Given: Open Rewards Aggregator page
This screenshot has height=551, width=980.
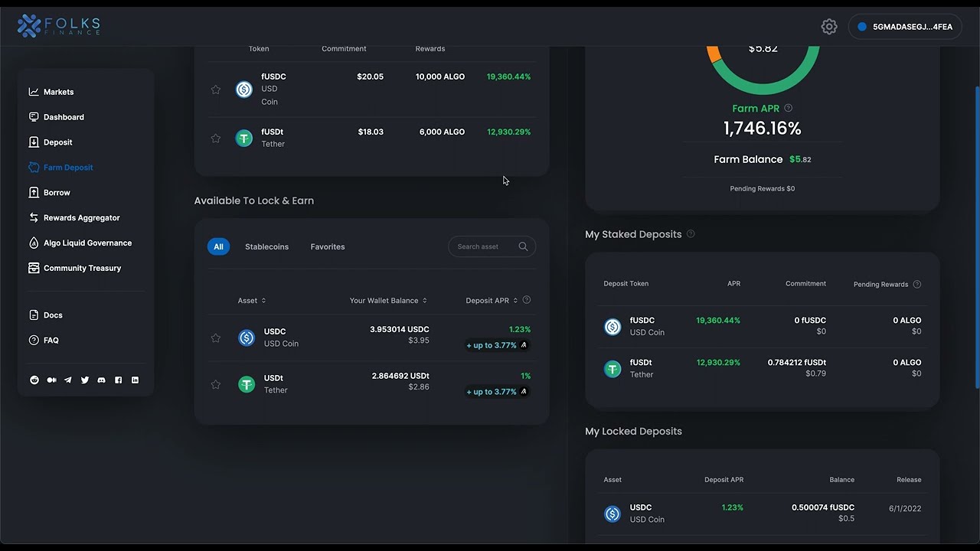Looking at the screenshot, I should pyautogui.click(x=74, y=218).
